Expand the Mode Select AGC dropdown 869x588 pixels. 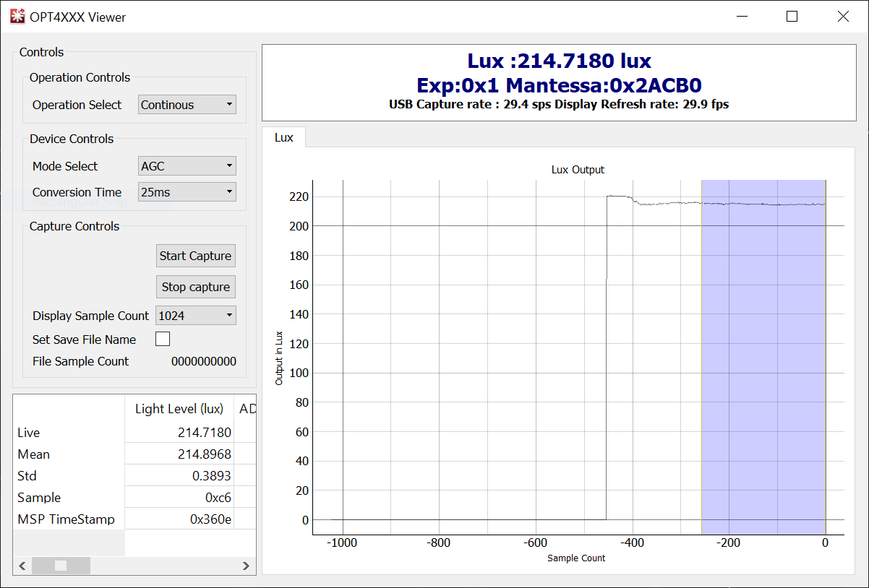click(187, 166)
